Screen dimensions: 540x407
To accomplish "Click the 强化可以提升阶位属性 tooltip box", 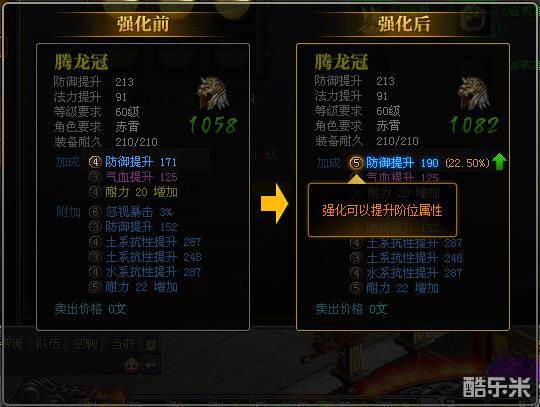I will [x=382, y=210].
